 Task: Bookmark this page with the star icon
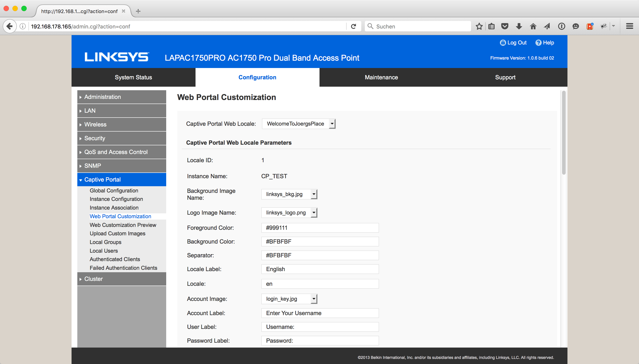(x=479, y=26)
